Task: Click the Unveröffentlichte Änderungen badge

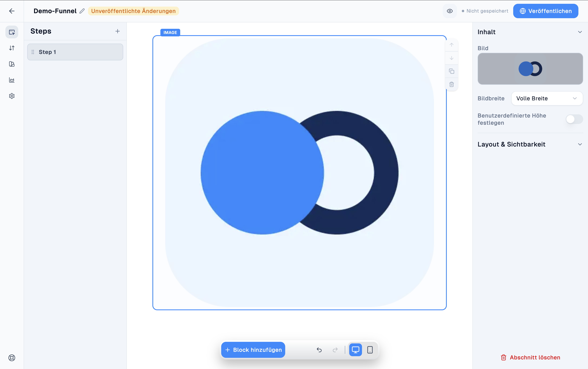Action: (133, 11)
